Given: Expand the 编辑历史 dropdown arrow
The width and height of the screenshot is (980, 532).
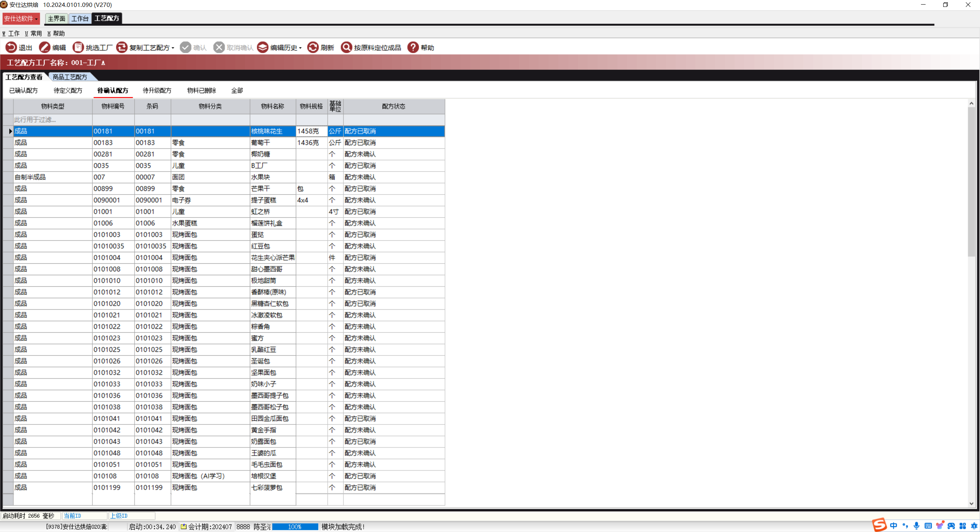Looking at the screenshot, I should [300, 48].
